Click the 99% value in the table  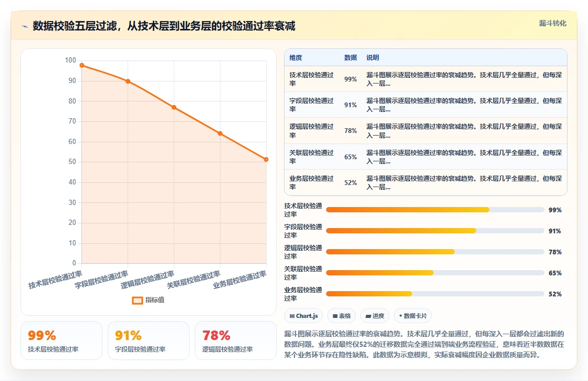click(351, 79)
